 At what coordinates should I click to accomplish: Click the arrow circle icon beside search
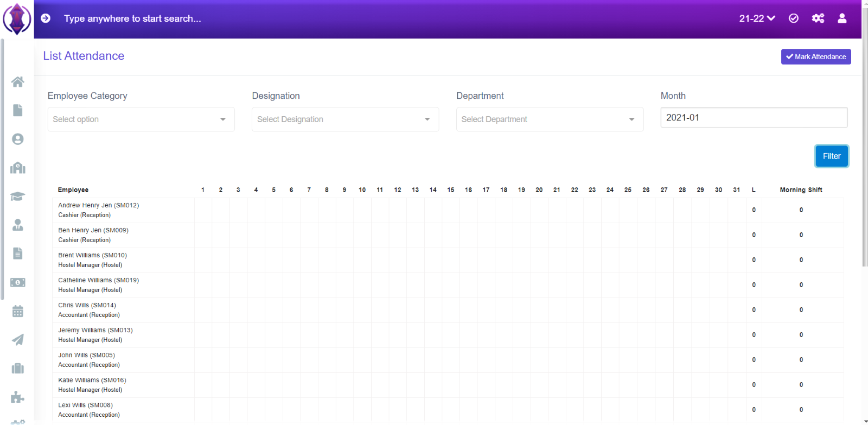click(46, 18)
